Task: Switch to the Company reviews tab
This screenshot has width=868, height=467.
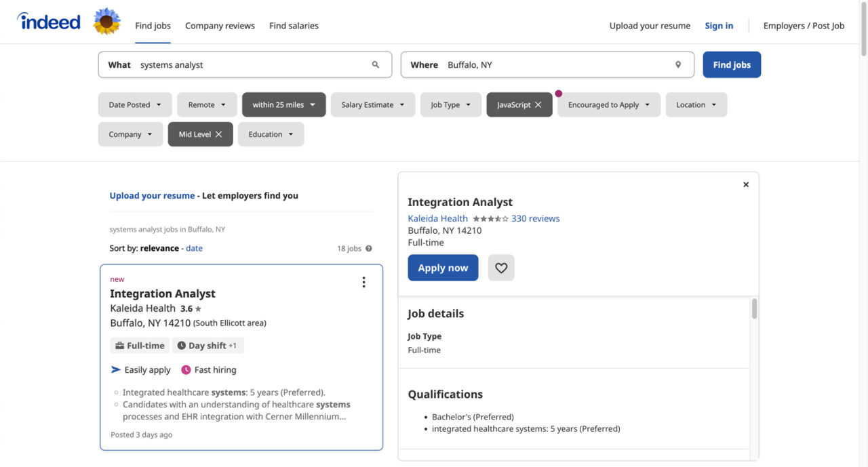Action: tap(220, 25)
